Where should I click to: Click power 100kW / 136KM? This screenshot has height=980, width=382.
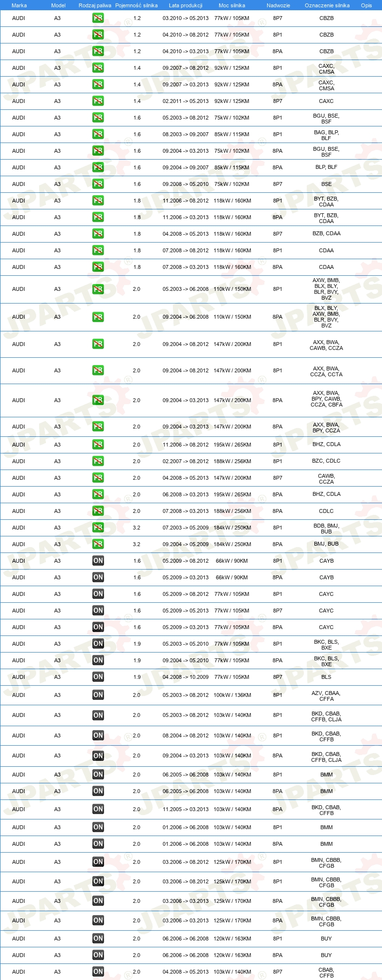pyautogui.click(x=233, y=695)
